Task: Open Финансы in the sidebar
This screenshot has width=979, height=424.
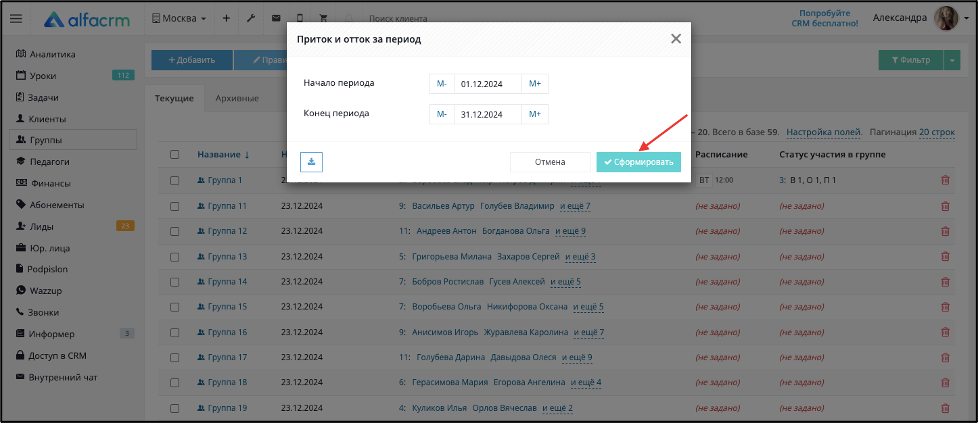Action: [x=49, y=183]
